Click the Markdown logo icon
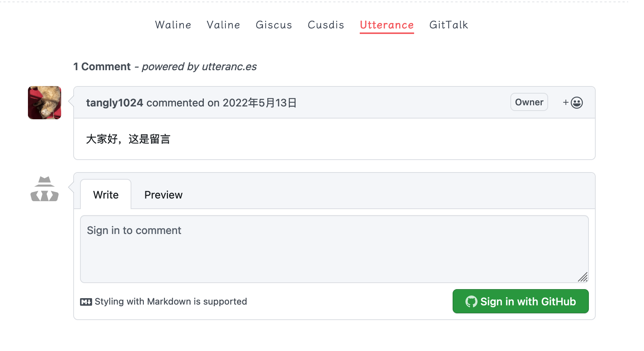 [86, 302]
